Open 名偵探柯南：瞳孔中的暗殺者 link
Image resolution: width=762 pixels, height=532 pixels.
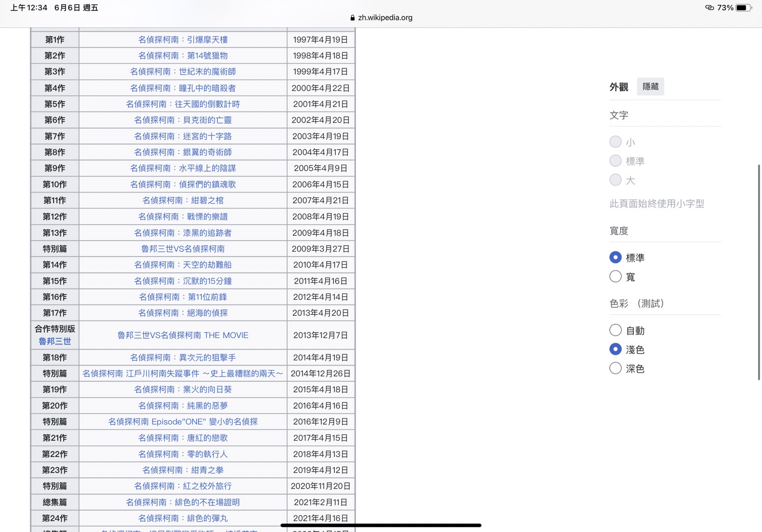pyautogui.click(x=183, y=88)
